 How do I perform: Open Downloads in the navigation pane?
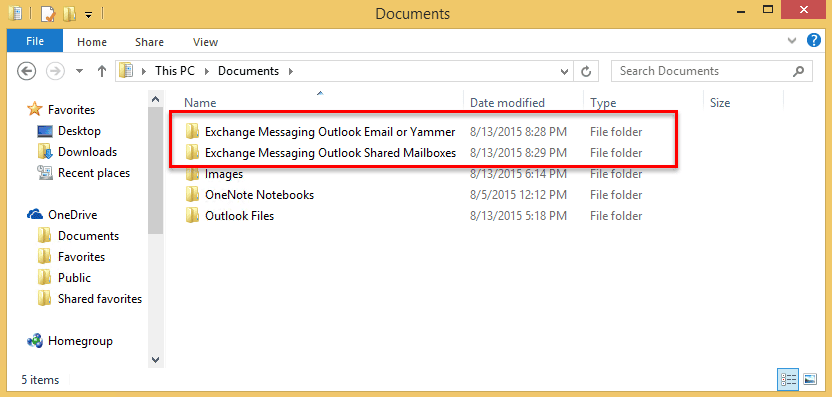(87, 152)
